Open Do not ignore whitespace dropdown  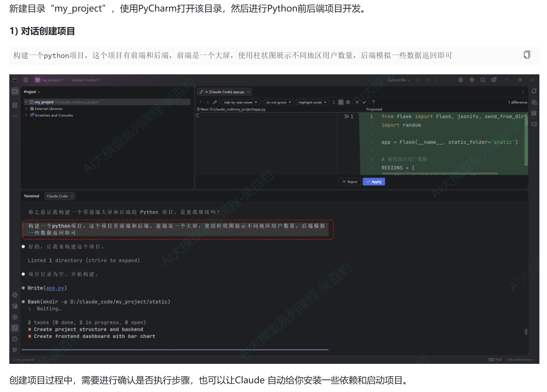pos(279,102)
